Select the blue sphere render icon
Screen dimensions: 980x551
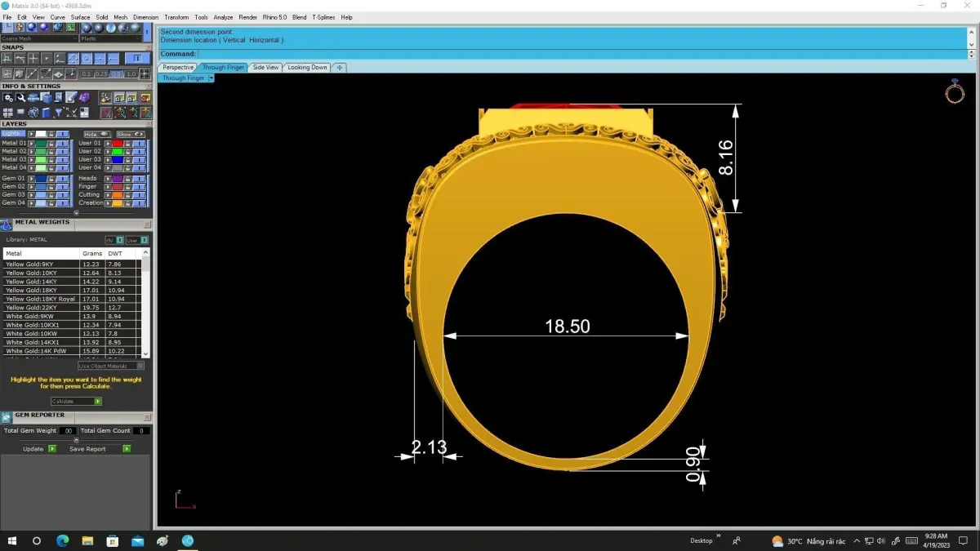pos(32,27)
